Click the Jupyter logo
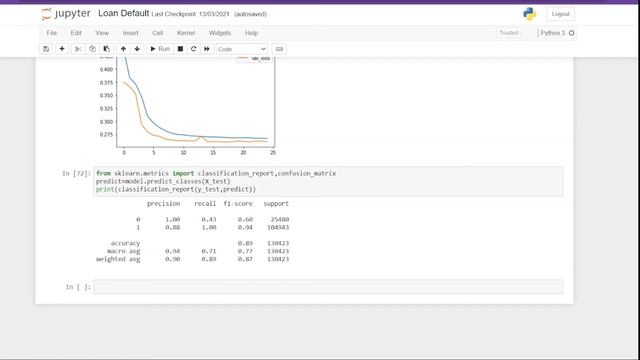The height and width of the screenshot is (360, 640). (66, 14)
